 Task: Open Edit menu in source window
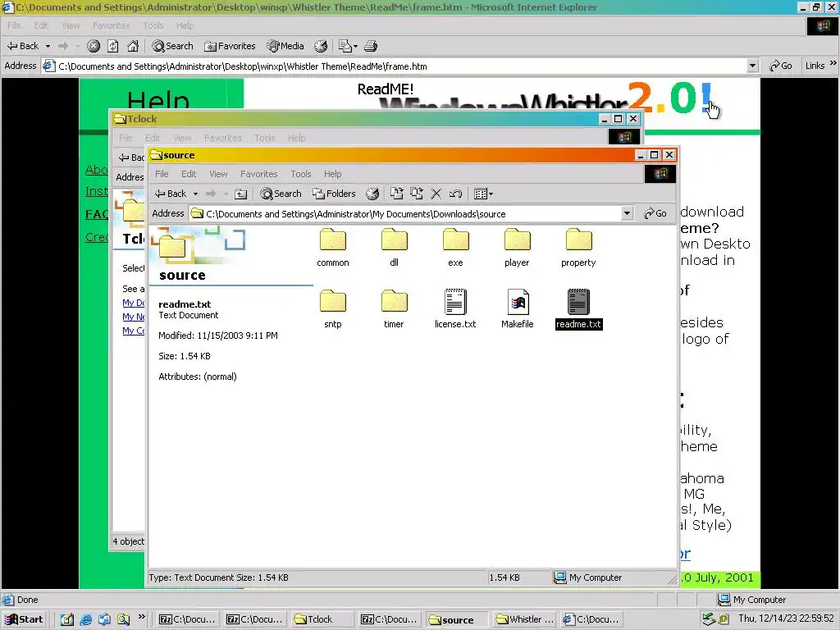click(189, 174)
